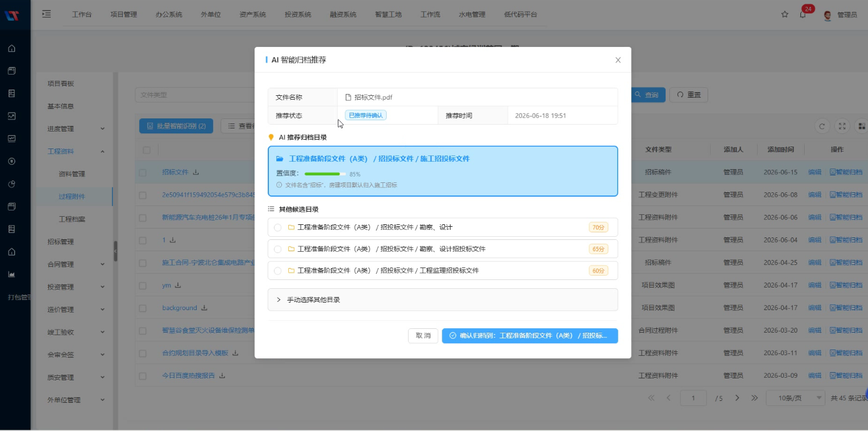The width and height of the screenshot is (868, 431).
Task: Download 今日百度热搜报告 file
Action: tap(222, 375)
